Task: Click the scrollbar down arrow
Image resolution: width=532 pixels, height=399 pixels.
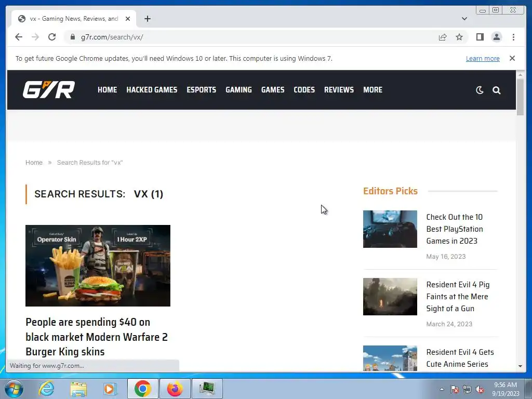Action: [x=520, y=366]
